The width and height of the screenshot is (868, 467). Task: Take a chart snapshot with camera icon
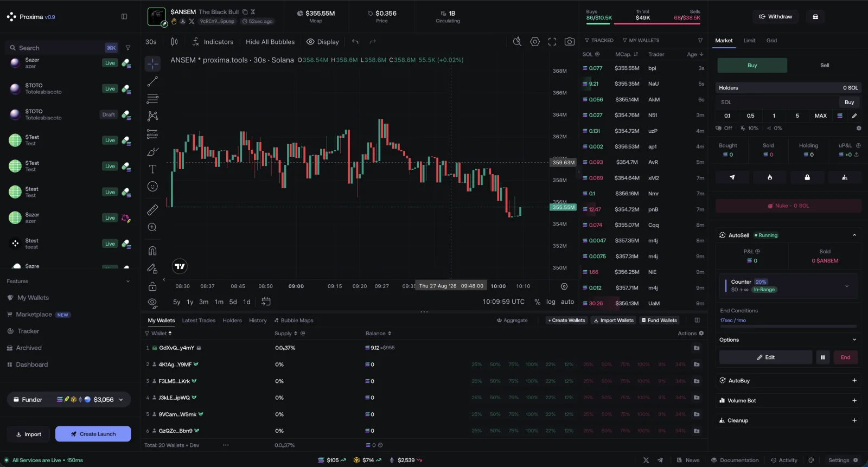point(570,42)
